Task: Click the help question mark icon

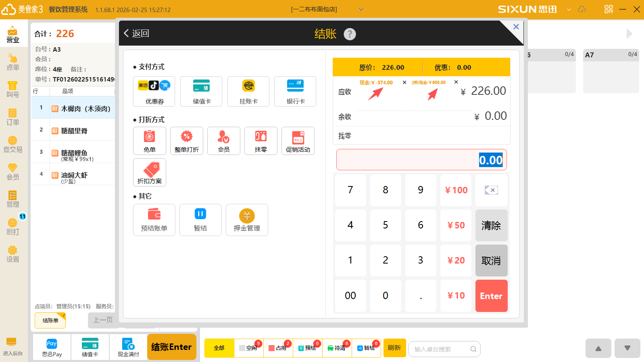Action: pyautogui.click(x=350, y=34)
